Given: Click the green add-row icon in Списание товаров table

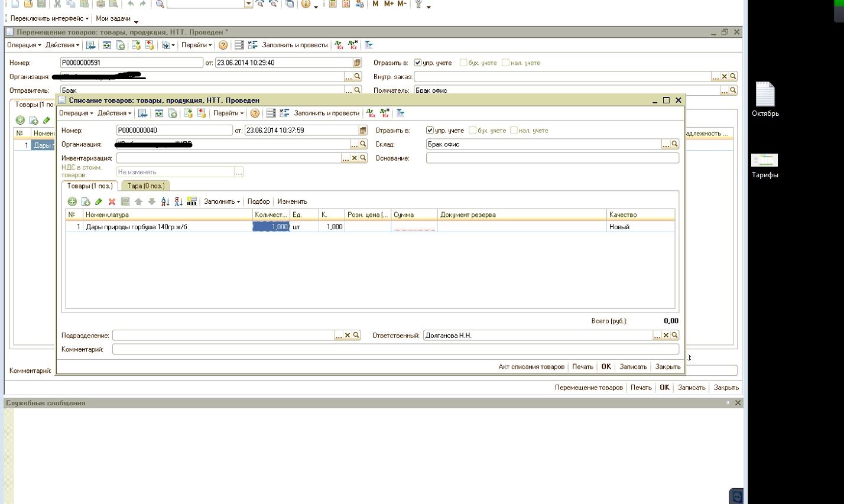Looking at the screenshot, I should pyautogui.click(x=72, y=202).
